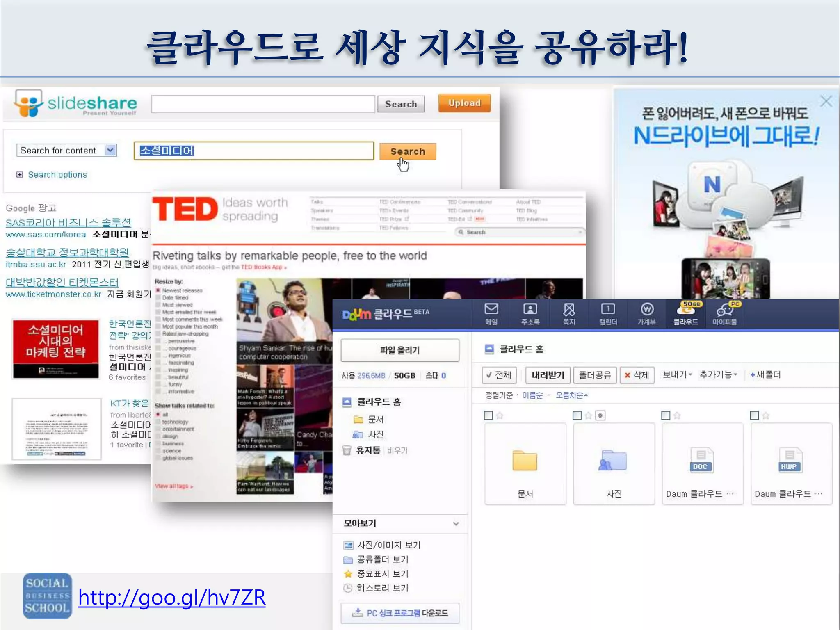Click 비우기 to empty trash
Viewport: 840px width, 630px height.
397,450
